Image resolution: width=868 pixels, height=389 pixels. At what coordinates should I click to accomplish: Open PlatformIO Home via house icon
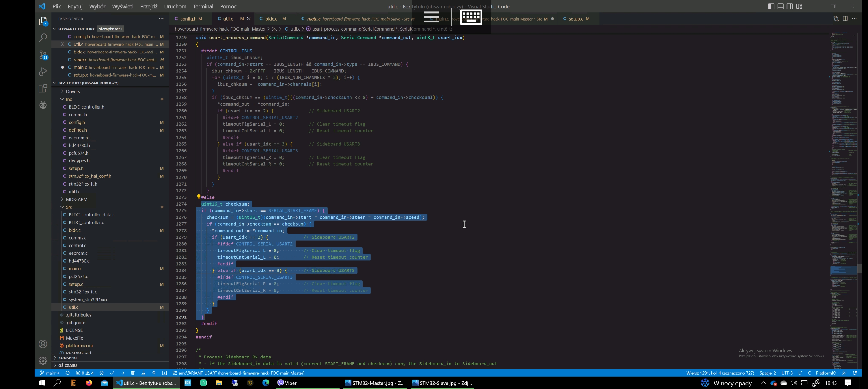[101, 373]
